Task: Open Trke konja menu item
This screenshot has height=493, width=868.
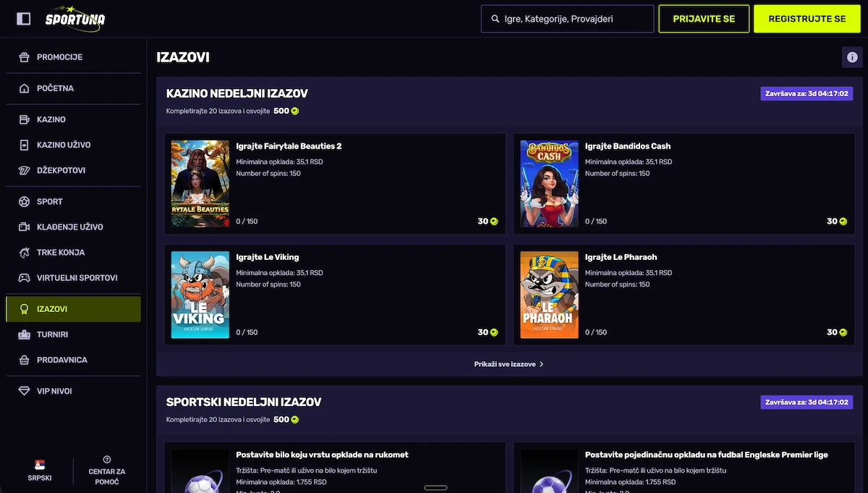Action: pyautogui.click(x=73, y=253)
